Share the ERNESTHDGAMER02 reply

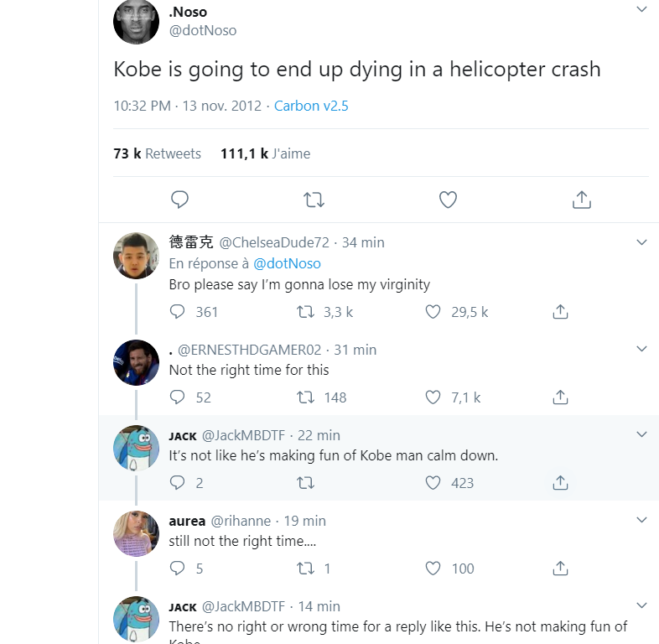(x=561, y=397)
